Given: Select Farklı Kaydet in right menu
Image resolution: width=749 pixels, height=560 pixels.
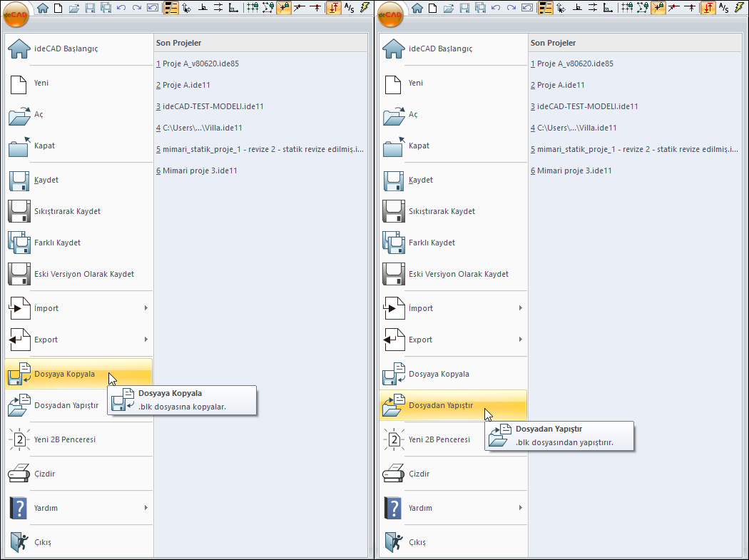Looking at the screenshot, I should pyautogui.click(x=453, y=243).
